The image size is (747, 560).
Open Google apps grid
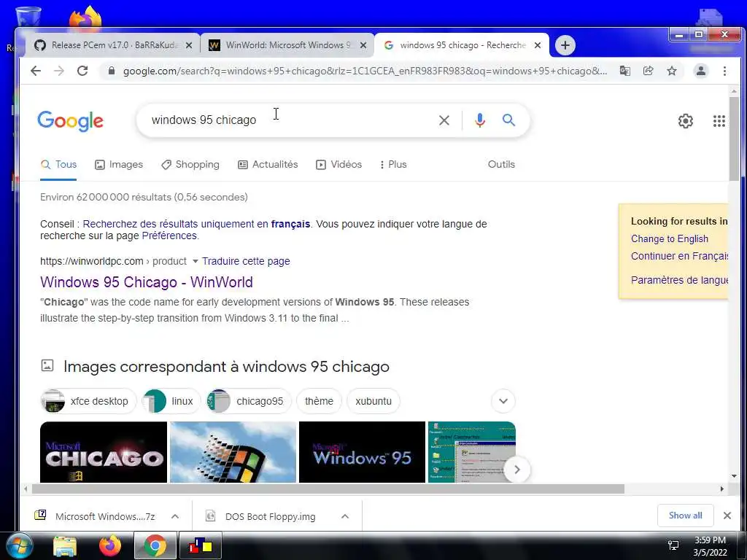click(719, 121)
